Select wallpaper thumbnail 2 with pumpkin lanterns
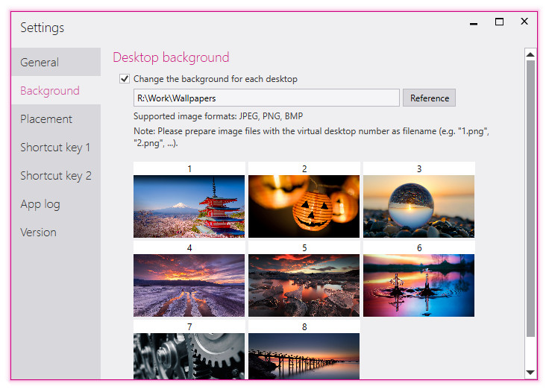The width and height of the screenshot is (549, 392). point(304,206)
